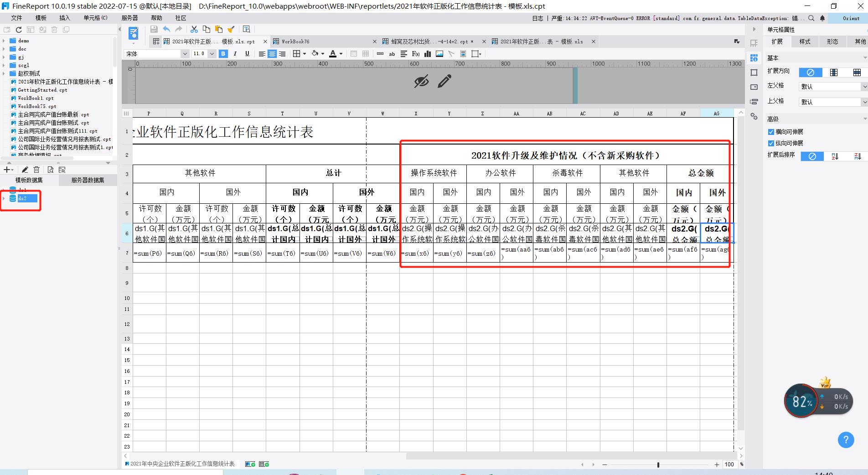Set expansion direction to horizontal
The image size is (868, 475).
click(857, 72)
